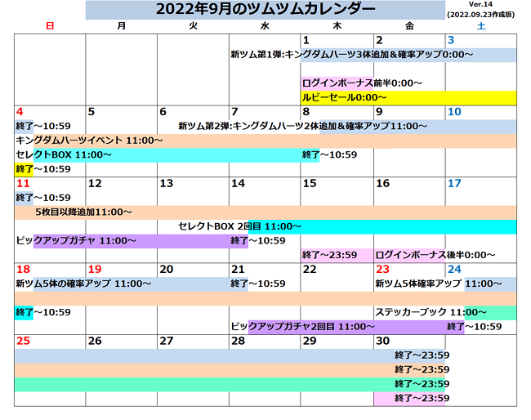Select the 土 Saturday column header
This screenshot has height=420, width=531.
click(480, 26)
